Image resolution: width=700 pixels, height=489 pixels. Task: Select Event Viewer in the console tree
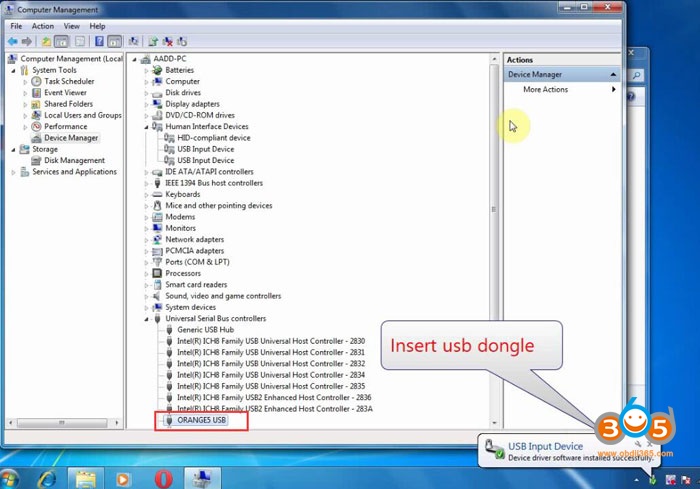pos(65,92)
